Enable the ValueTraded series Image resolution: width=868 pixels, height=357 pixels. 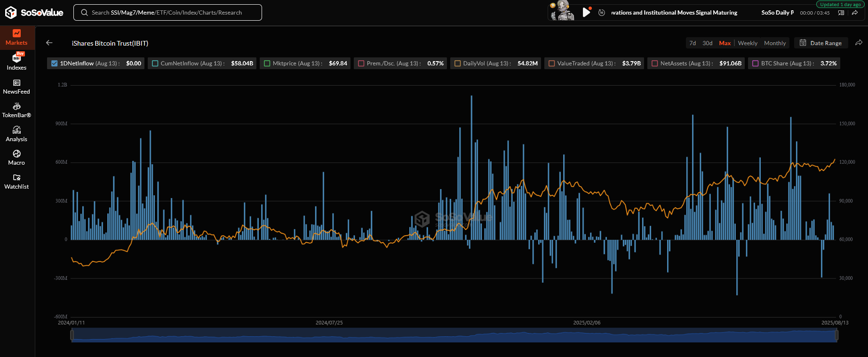[x=552, y=63]
